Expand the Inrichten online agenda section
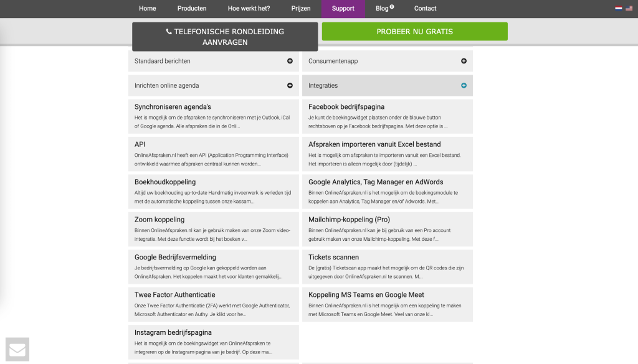The width and height of the screenshot is (638, 364). pyautogui.click(x=290, y=85)
